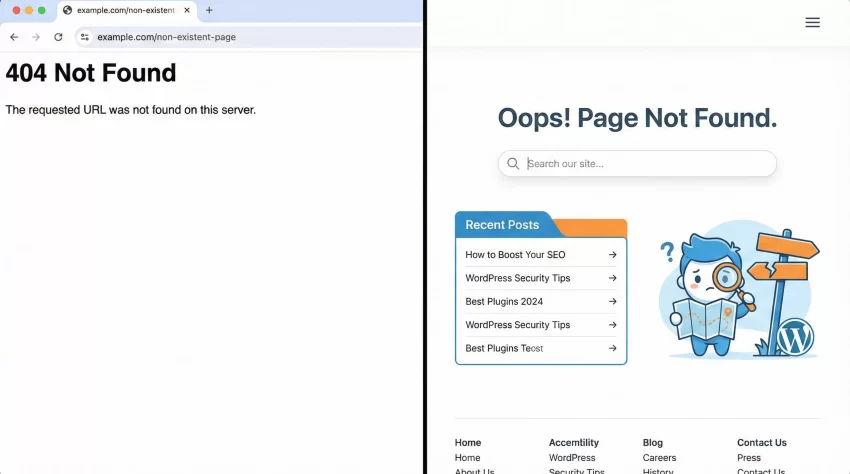850x474 pixels.
Task: Click the yellow minimize window button
Action: [x=29, y=10]
